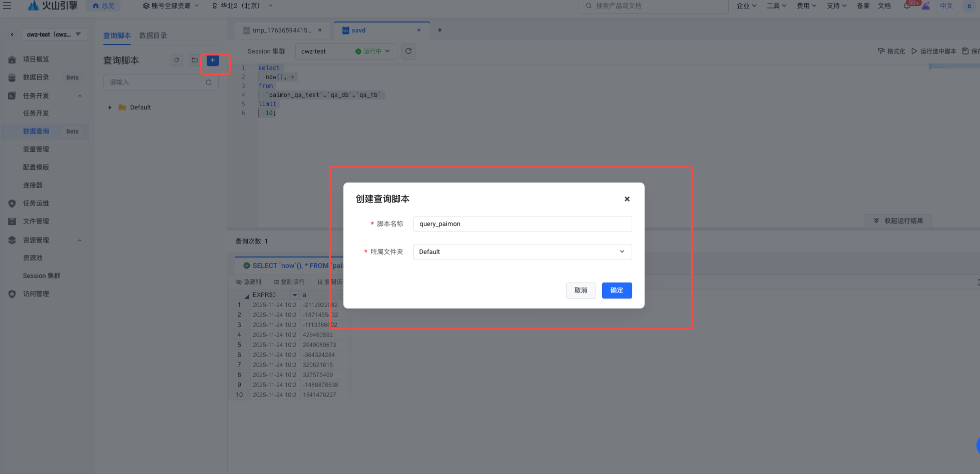Switch to the 查询脚本 tab
Viewport: 980px width, 474px height.
pyautogui.click(x=117, y=35)
